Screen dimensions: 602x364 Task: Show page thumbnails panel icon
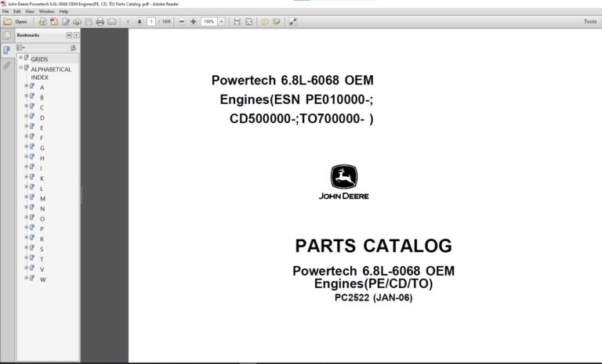click(x=7, y=36)
